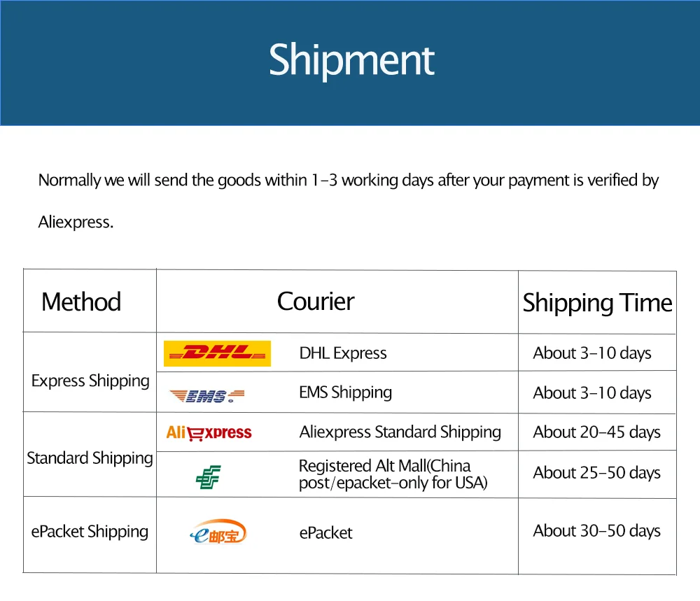The width and height of the screenshot is (700, 601).
Task: Click the green China Post logo
Action: [209, 477]
